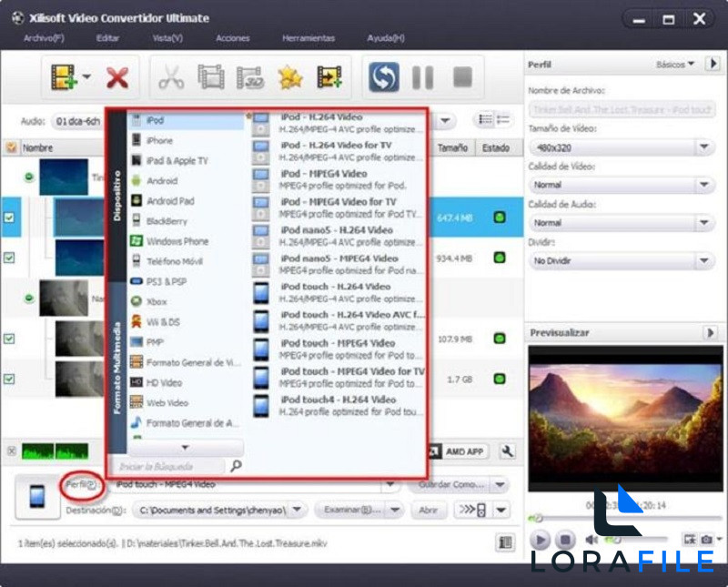The width and height of the screenshot is (728, 587).
Task: Choose iPod - MPEG4 Video profile
Action: coord(338,179)
